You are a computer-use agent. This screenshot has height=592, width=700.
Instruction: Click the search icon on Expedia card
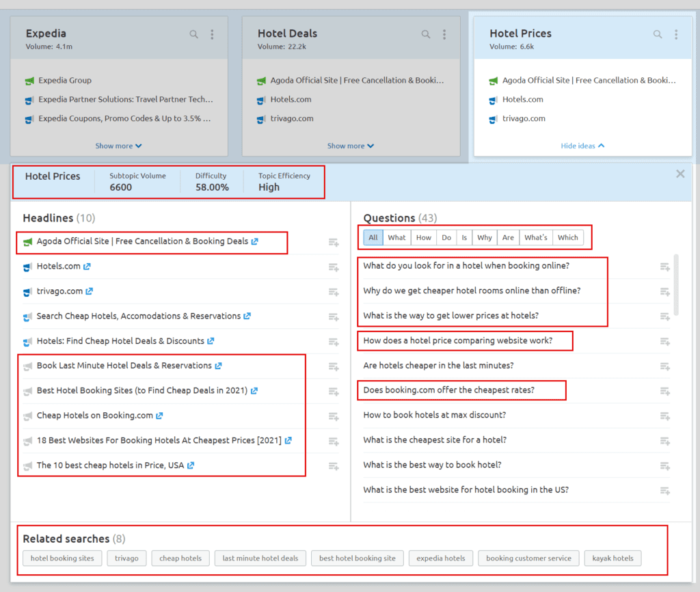coord(193,34)
